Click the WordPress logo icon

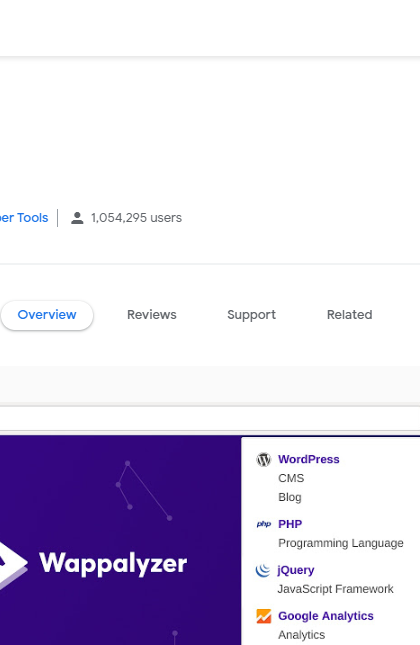pyautogui.click(x=264, y=459)
